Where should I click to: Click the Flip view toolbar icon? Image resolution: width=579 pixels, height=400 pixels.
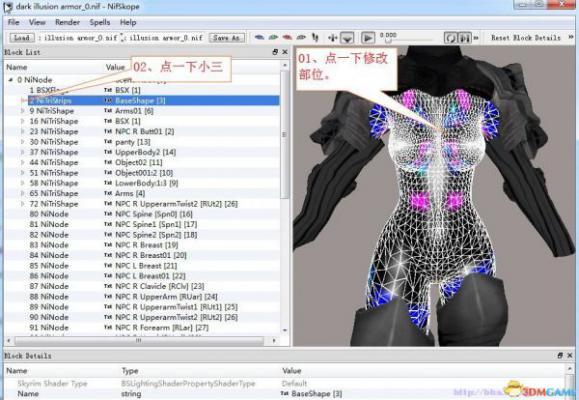(x=315, y=37)
